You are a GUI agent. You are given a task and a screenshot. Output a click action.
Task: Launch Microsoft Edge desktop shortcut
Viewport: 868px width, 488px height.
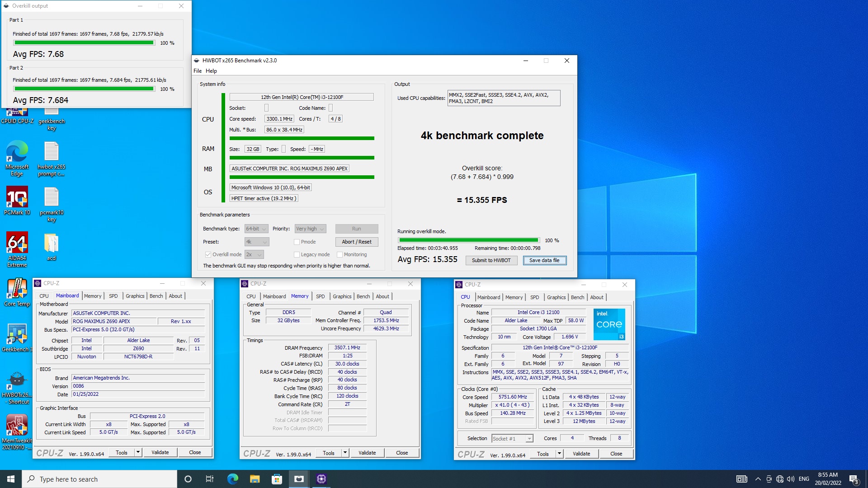pyautogui.click(x=17, y=158)
